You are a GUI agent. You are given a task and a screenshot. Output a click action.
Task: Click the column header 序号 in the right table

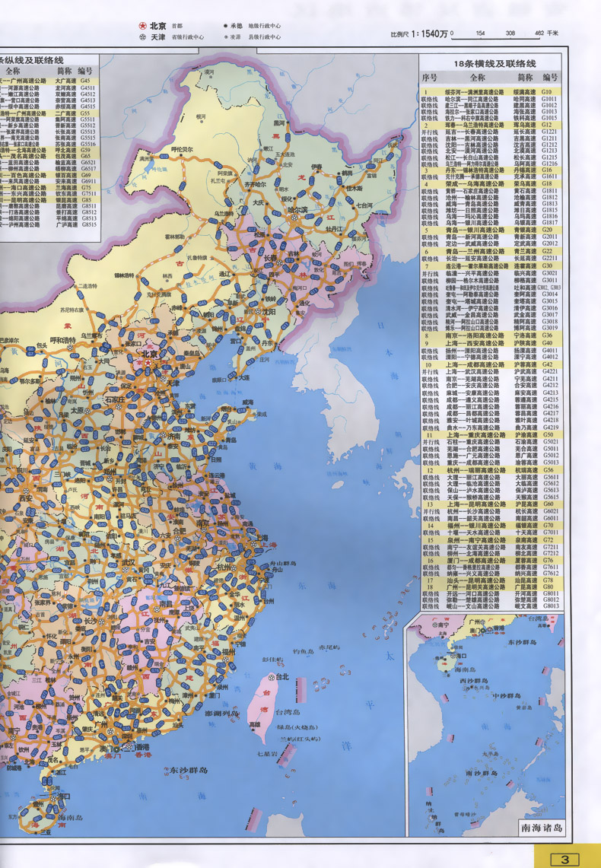(429, 78)
